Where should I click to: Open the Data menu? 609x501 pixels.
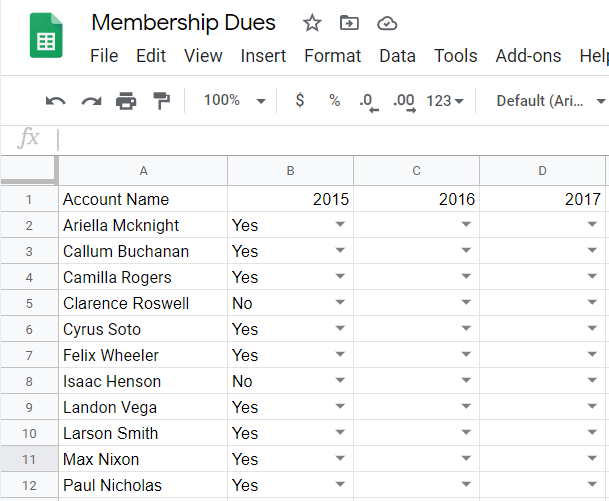[x=397, y=56]
